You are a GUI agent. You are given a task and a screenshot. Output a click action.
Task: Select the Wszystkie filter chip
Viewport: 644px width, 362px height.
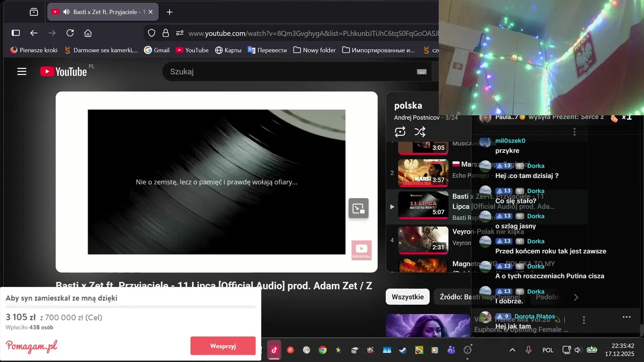pyautogui.click(x=408, y=297)
